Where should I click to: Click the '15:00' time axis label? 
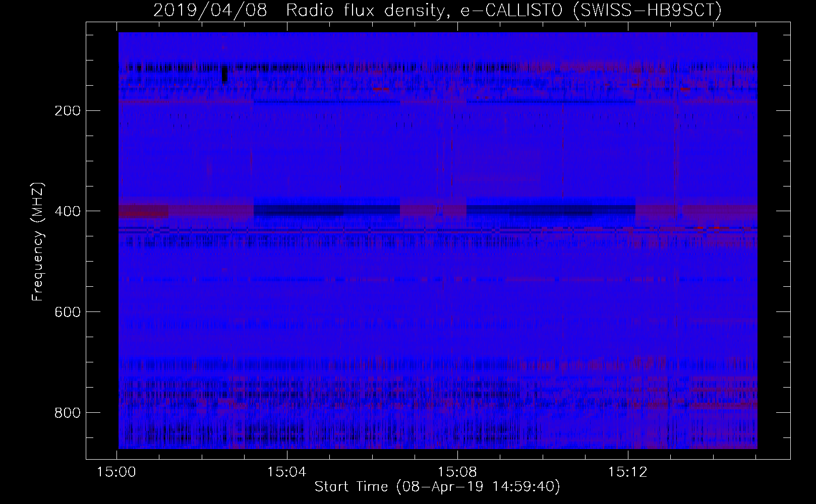pyautogui.click(x=117, y=472)
